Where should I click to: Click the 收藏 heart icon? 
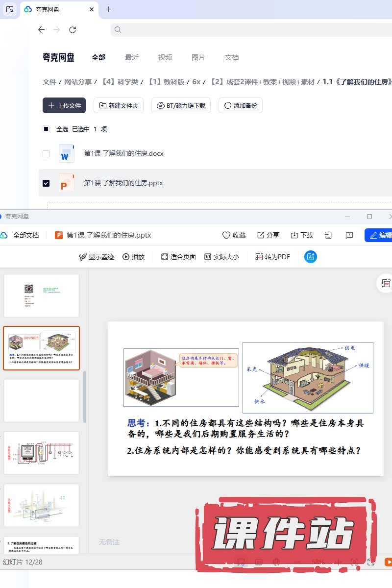[226, 235]
